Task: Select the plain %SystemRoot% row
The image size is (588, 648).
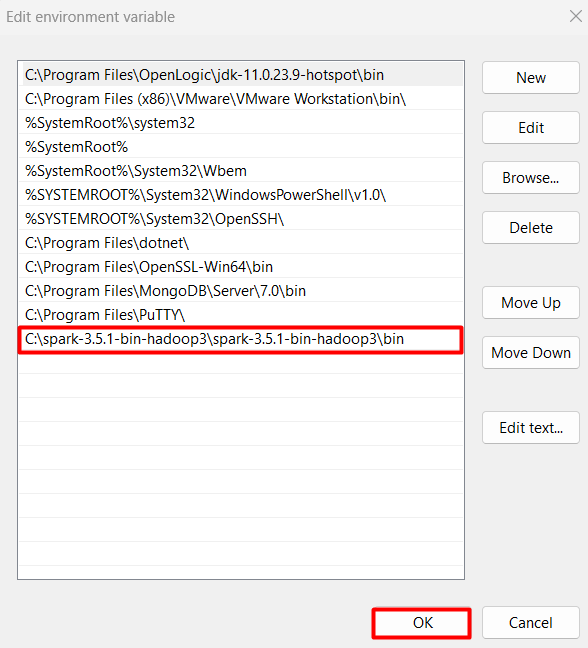Action: click(241, 147)
